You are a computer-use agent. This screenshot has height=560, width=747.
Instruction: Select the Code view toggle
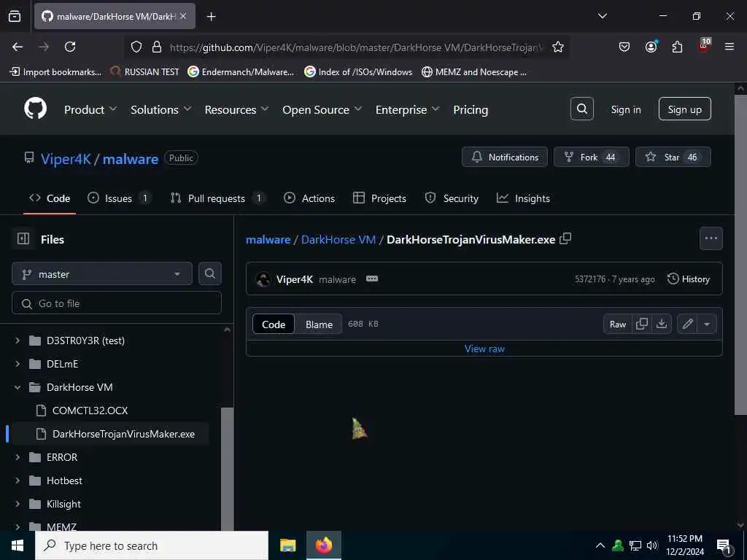point(274,324)
